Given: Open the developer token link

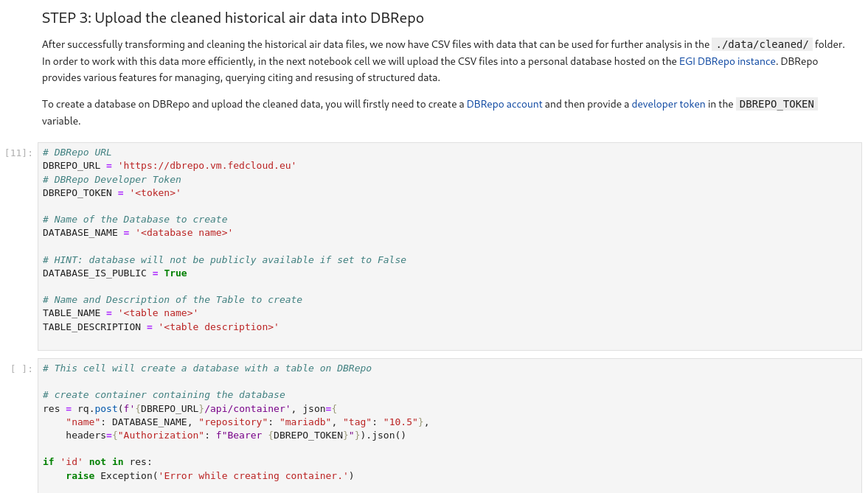Looking at the screenshot, I should pyautogui.click(x=668, y=104).
